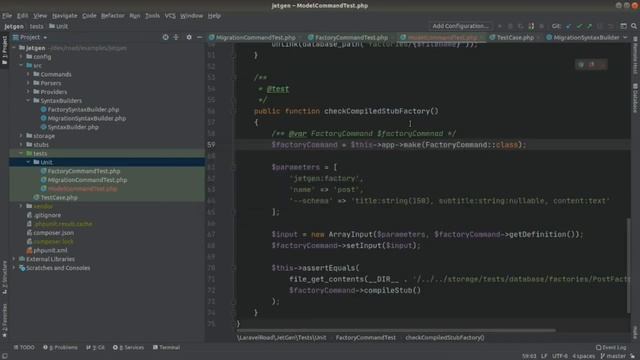Select composer.json in project tree
This screenshot has height=360, width=640.
point(53,233)
